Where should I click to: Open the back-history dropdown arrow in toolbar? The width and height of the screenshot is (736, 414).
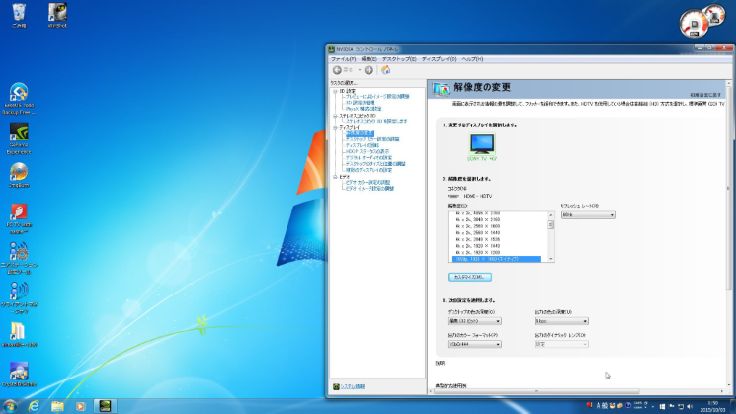(x=360, y=70)
